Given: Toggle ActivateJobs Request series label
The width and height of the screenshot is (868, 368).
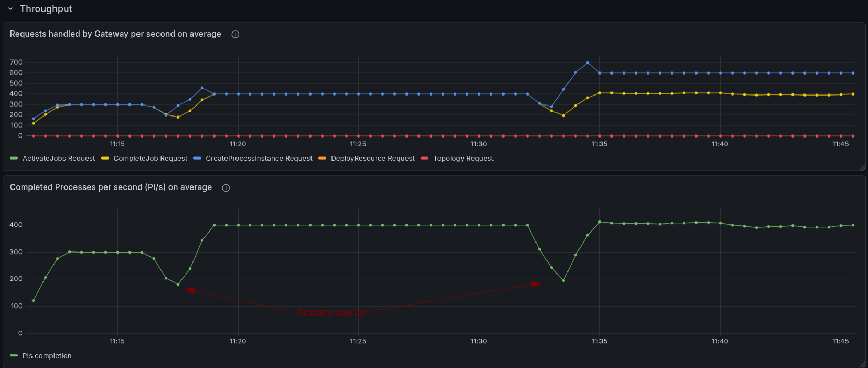Looking at the screenshot, I should tap(59, 159).
